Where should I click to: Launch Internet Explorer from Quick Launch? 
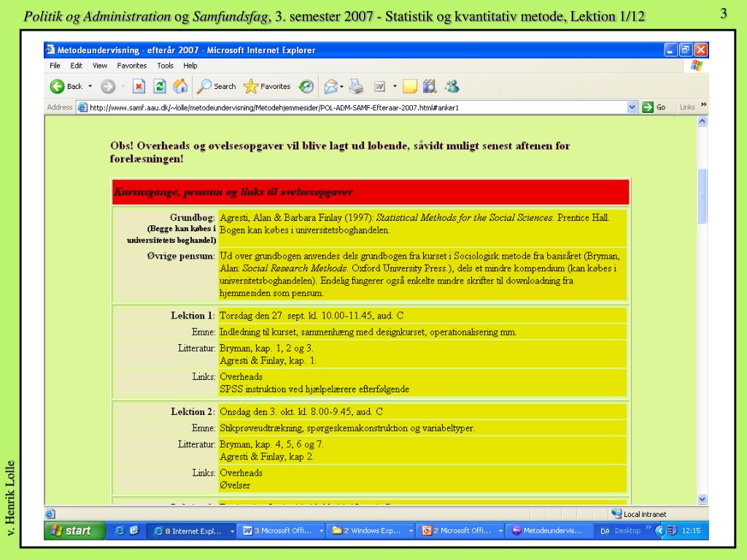coord(120,531)
